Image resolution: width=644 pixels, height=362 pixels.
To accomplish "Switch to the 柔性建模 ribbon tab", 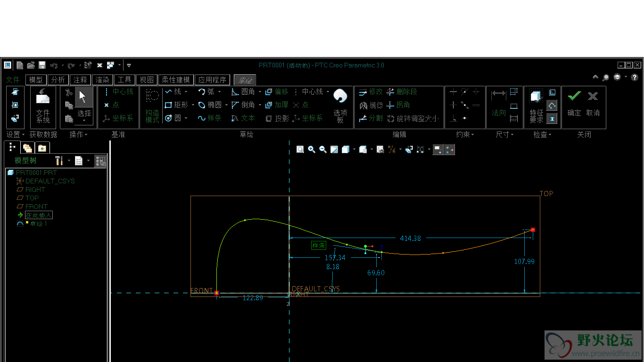I will (x=176, y=80).
